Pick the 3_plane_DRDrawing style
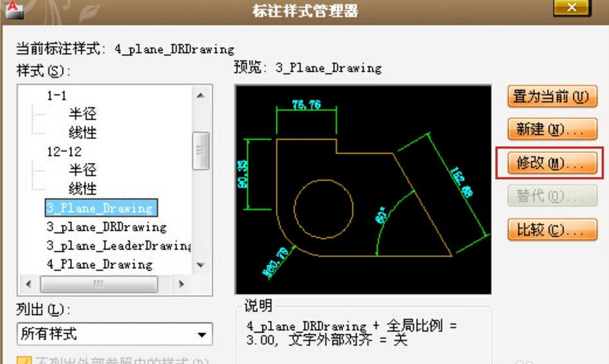Image resolution: width=609 pixels, height=364 pixels. [x=106, y=227]
